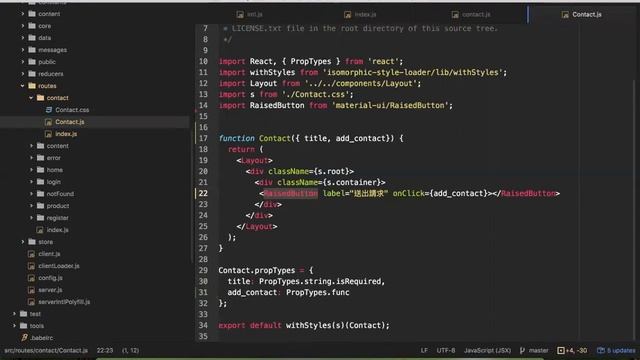This screenshot has height=360, width=640.
Task: Expand the store folder chevron
Action: (x=23, y=242)
